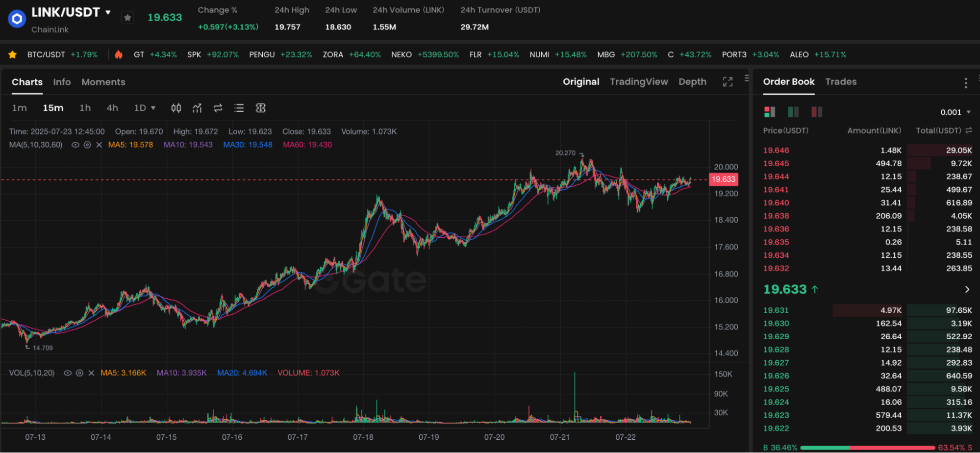
Task: Click the 19.633 last price in order book
Action: tap(785, 289)
